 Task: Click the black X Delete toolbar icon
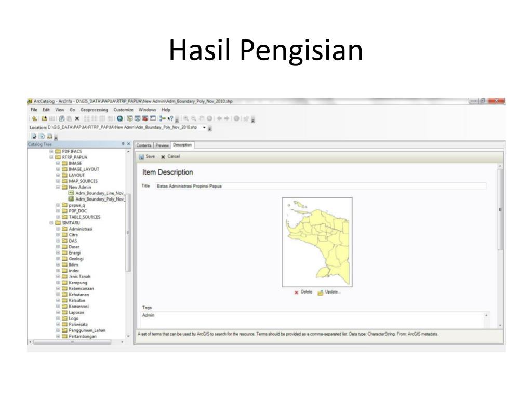(77, 119)
